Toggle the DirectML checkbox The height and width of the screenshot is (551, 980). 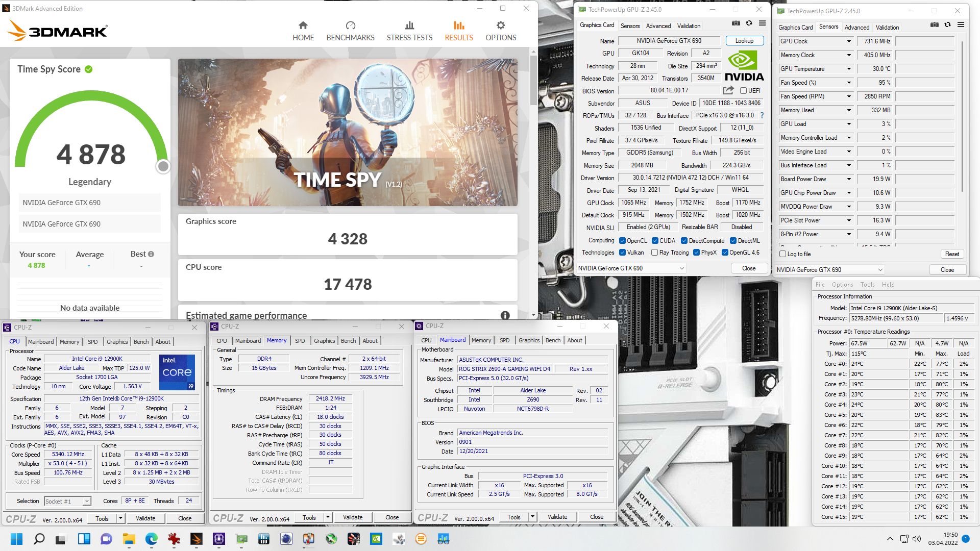click(733, 241)
